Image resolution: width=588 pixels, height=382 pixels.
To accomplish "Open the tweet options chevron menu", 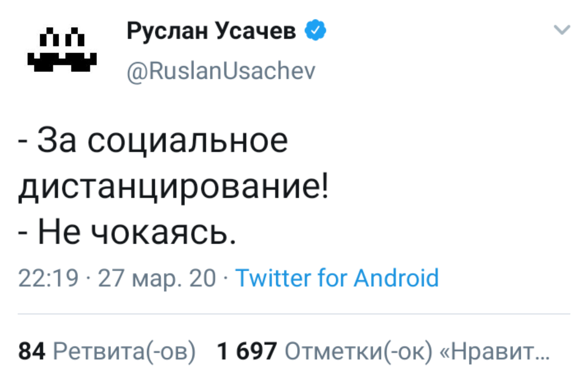I will coord(562,30).
